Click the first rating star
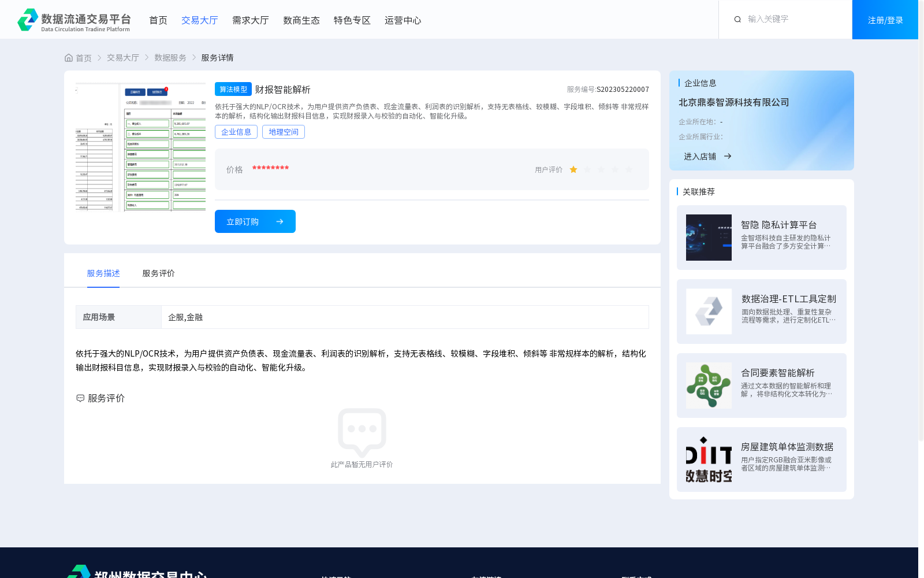 573,169
